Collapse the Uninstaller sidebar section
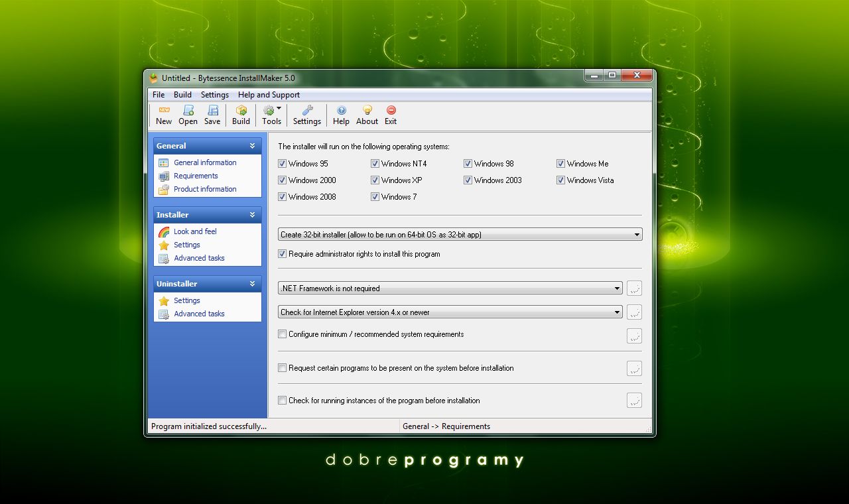 tap(252, 284)
